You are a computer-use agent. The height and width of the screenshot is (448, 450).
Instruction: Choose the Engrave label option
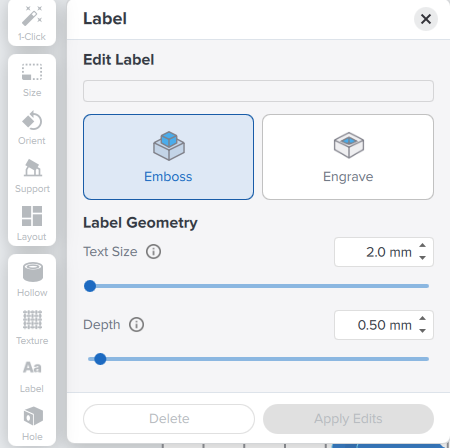coord(348,157)
